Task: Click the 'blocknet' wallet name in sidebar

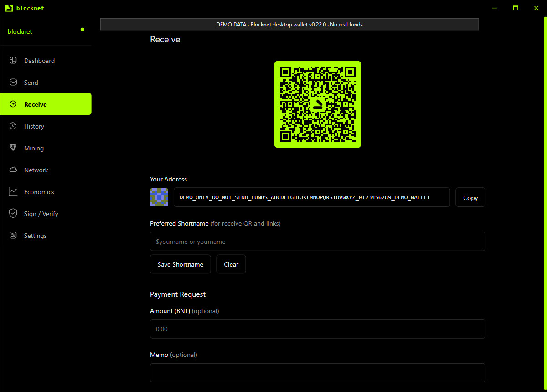Action: (x=20, y=31)
